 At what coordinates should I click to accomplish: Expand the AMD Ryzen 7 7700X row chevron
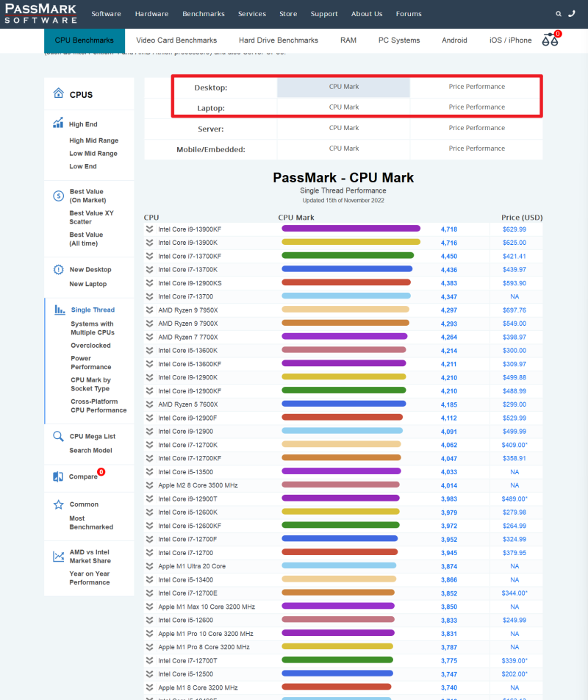click(149, 337)
